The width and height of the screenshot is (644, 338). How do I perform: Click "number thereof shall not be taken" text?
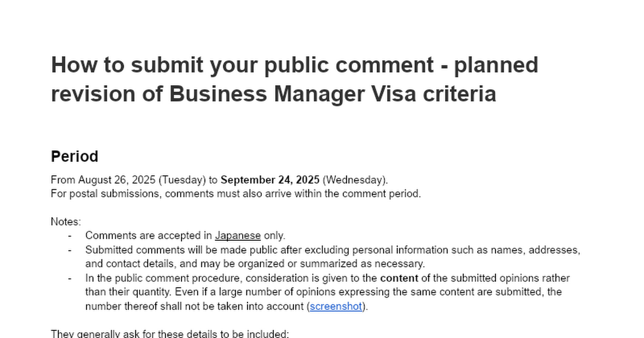(x=195, y=306)
